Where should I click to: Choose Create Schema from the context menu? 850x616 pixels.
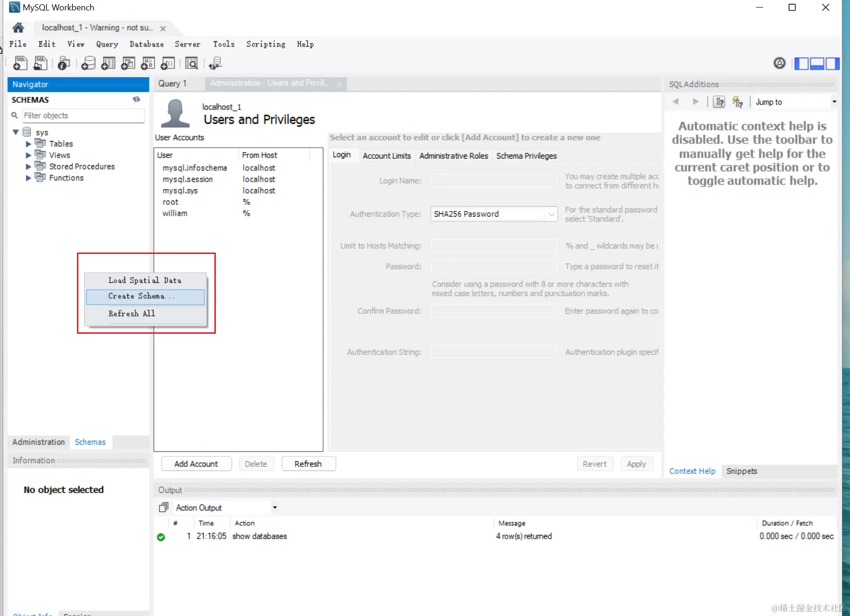click(145, 296)
